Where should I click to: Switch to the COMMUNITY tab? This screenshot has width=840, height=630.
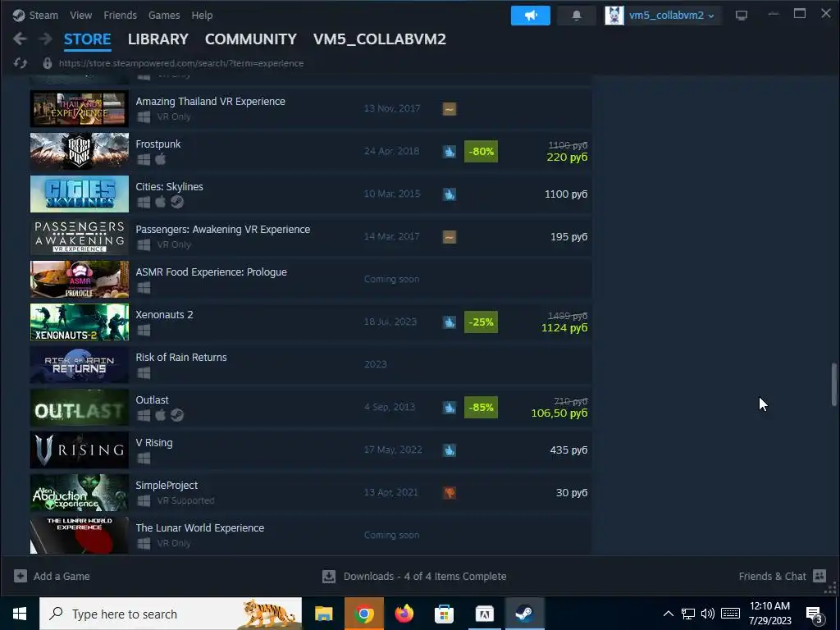click(251, 39)
